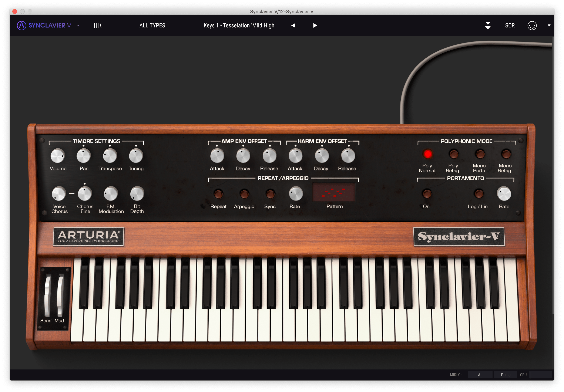Switch to SCR screen view
The width and height of the screenshot is (564, 392).
click(510, 26)
